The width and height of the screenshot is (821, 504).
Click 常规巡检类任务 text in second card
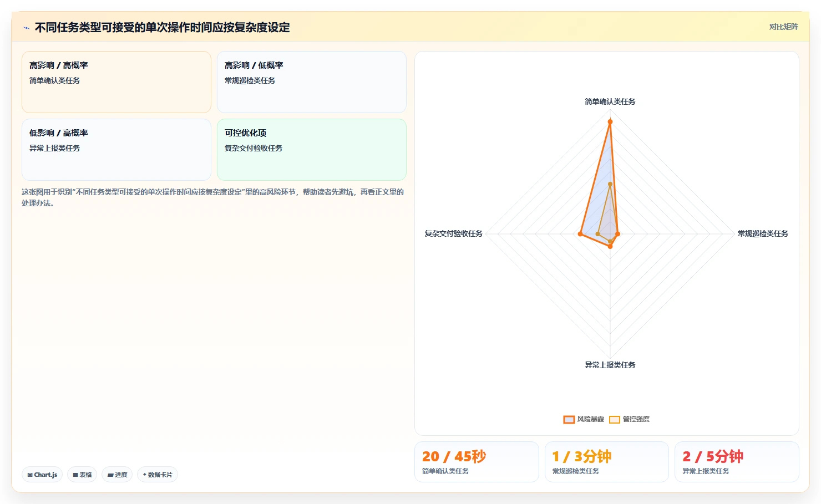250,80
